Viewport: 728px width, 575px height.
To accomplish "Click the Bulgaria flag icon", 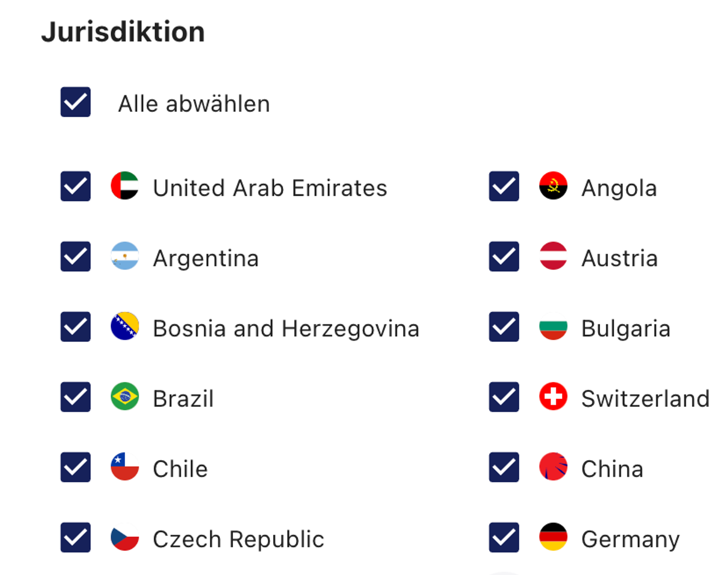I will [553, 326].
